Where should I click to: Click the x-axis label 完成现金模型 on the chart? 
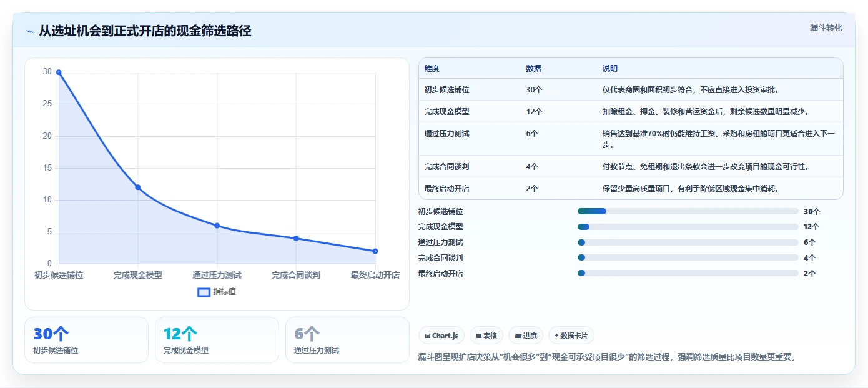pos(138,275)
